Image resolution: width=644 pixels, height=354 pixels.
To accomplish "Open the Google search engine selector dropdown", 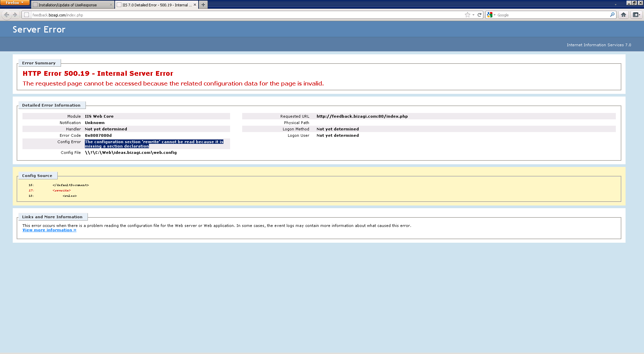I will point(491,15).
